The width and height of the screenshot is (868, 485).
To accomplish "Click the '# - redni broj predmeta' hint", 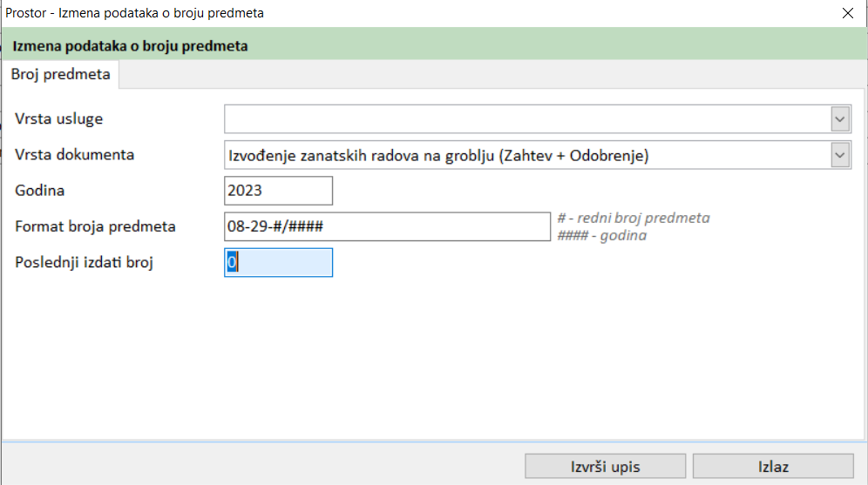I will coord(633,218).
